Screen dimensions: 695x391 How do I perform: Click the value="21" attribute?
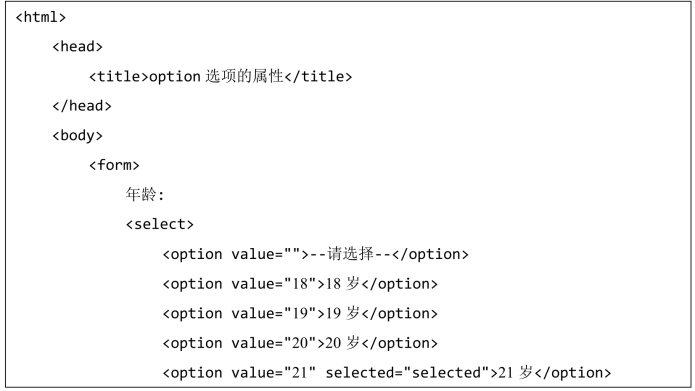click(273, 373)
